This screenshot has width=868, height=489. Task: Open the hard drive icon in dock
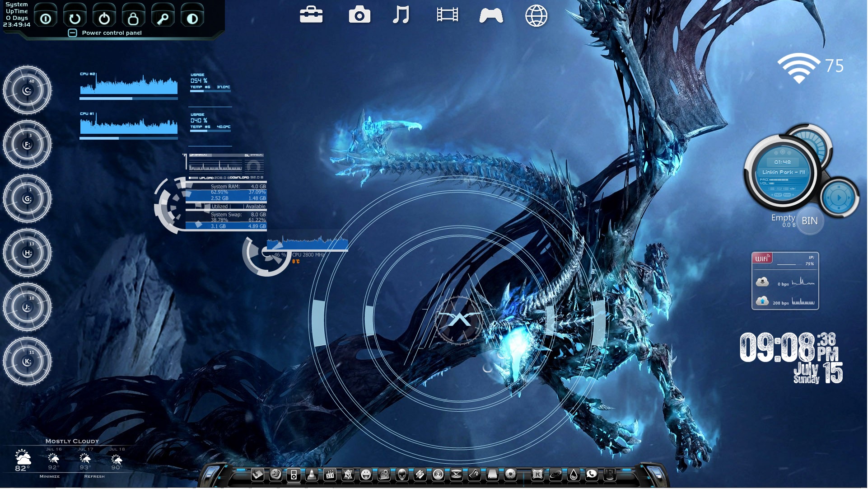[492, 474]
